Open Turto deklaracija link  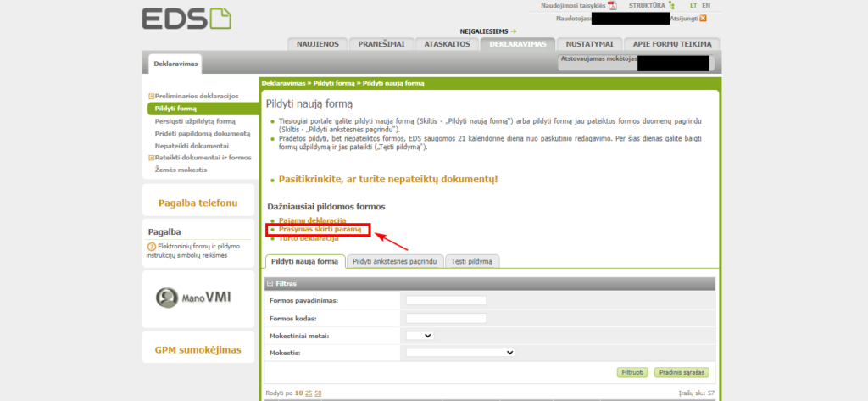click(x=309, y=239)
